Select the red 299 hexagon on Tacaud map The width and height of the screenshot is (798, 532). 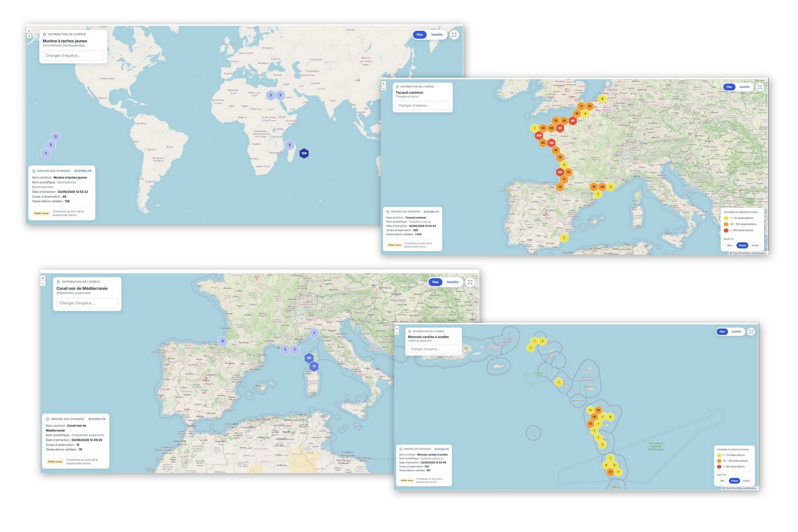[x=539, y=135]
